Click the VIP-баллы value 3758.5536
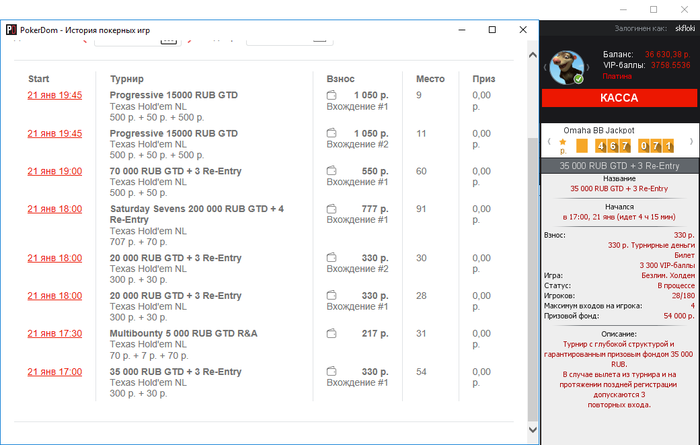Viewport: 700px width, 445px height. (x=671, y=65)
